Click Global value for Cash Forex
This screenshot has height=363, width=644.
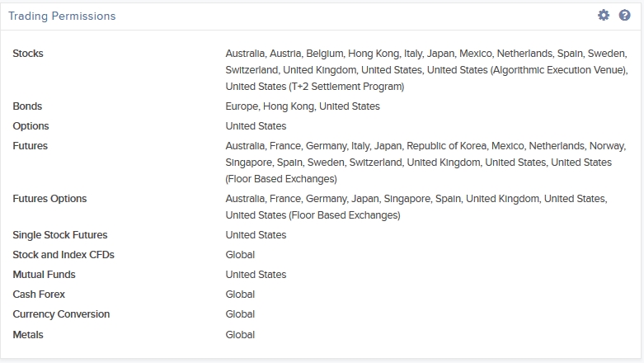tap(240, 295)
